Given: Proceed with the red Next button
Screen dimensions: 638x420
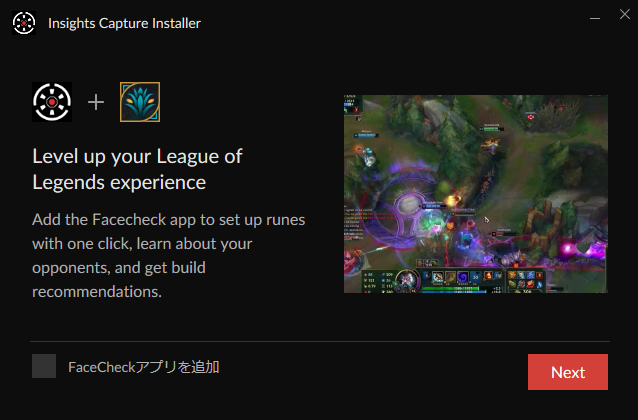Looking at the screenshot, I should 568,372.
